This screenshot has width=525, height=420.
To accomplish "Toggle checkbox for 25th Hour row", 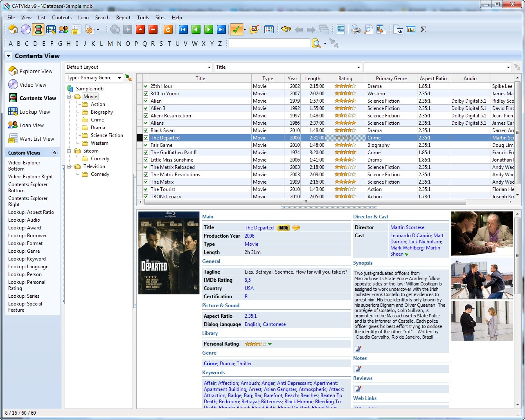I will coord(146,86).
